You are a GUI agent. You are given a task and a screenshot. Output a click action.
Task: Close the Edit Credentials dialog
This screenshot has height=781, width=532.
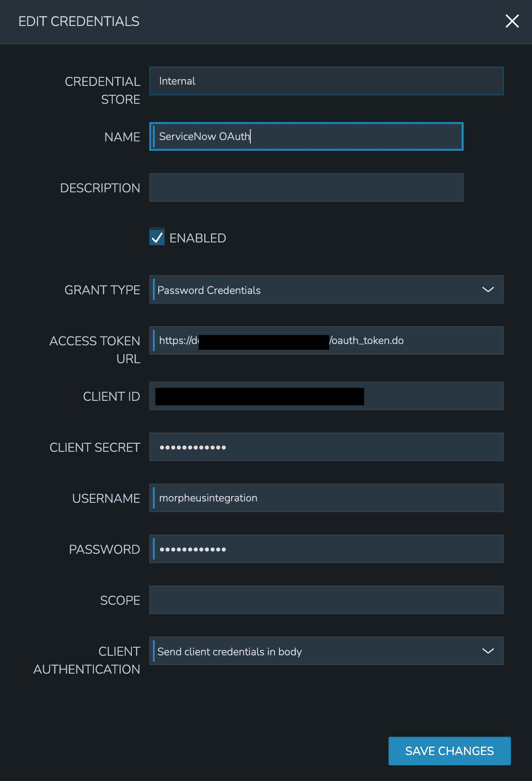(x=512, y=21)
